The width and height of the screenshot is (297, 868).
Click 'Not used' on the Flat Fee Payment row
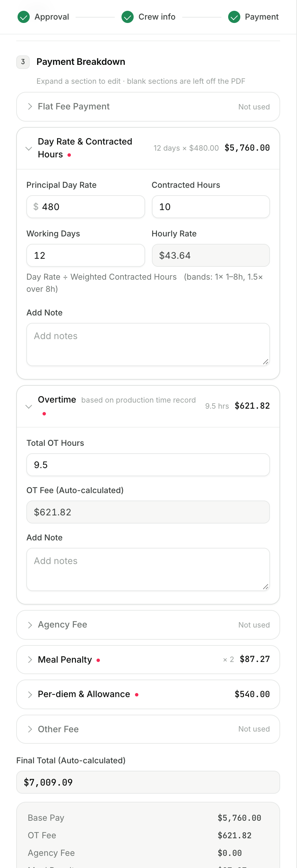point(254,107)
